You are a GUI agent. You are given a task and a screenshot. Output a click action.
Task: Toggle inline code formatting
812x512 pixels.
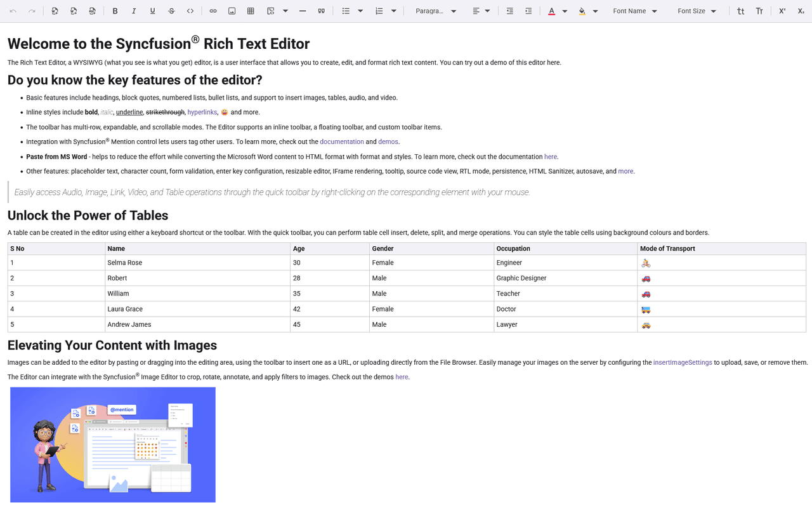pyautogui.click(x=190, y=11)
